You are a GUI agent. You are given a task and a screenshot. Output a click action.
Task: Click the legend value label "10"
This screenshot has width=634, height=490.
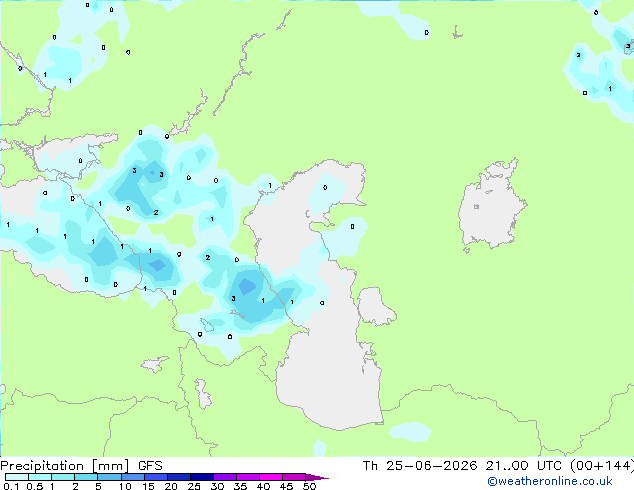tap(125, 486)
